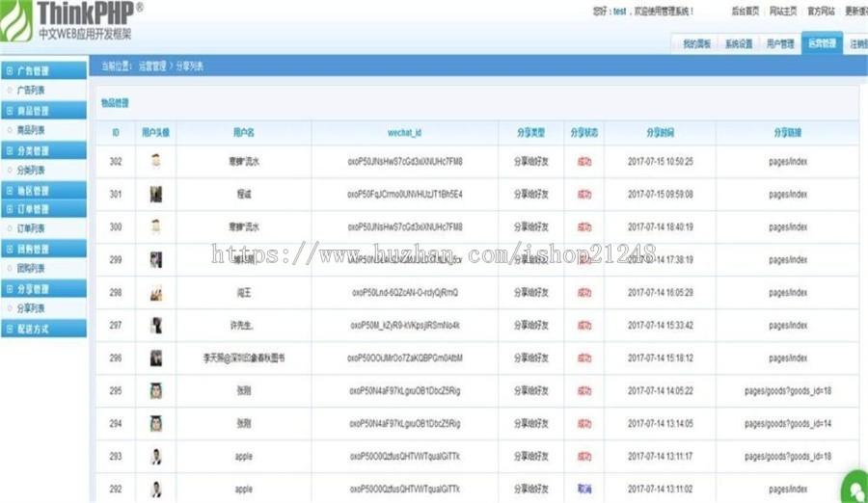Click the 分享链接 column header
Screen dimensions: 868x503
coord(788,133)
